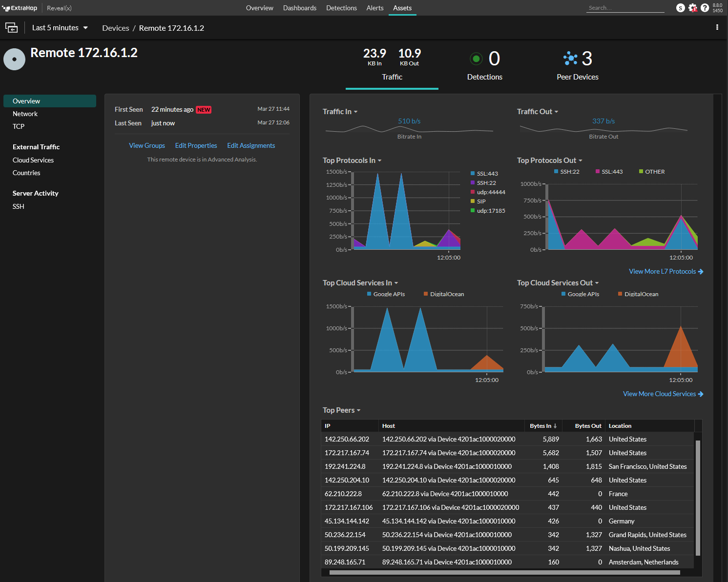
Task: Click into the Search field
Action: (625, 8)
